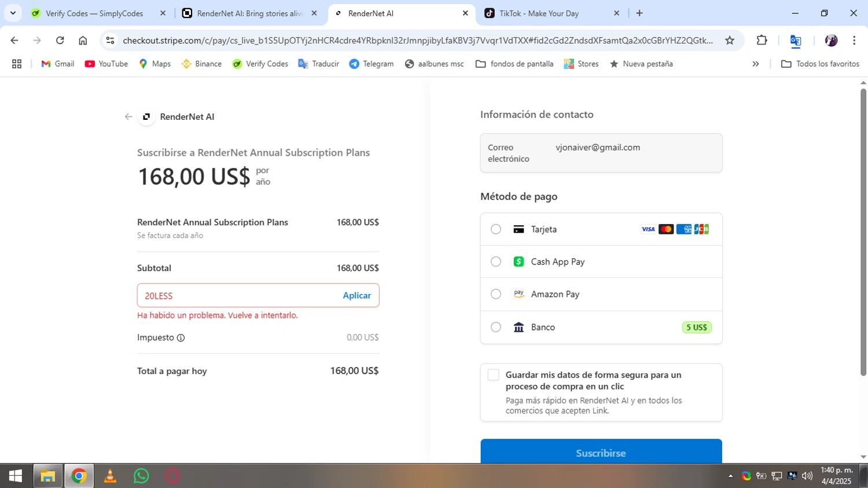Open the Nueva pestaña bookmark
The image size is (868, 488).
[641, 64]
